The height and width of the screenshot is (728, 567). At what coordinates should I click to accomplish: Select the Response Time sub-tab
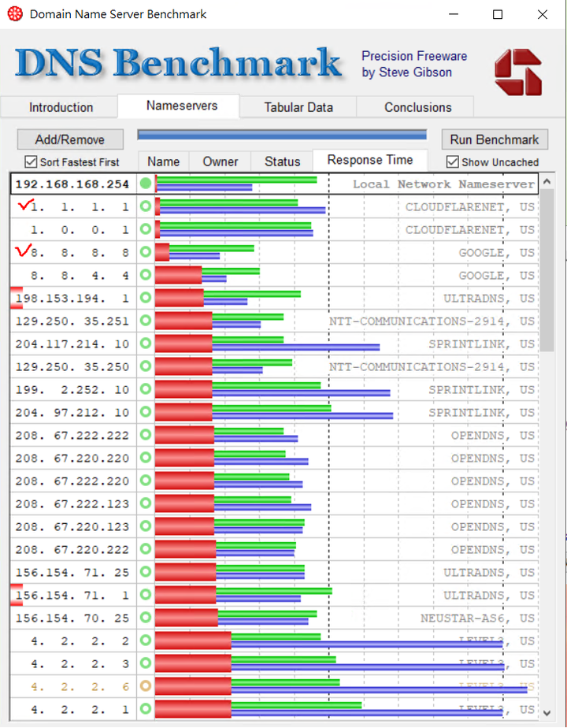[x=370, y=160]
